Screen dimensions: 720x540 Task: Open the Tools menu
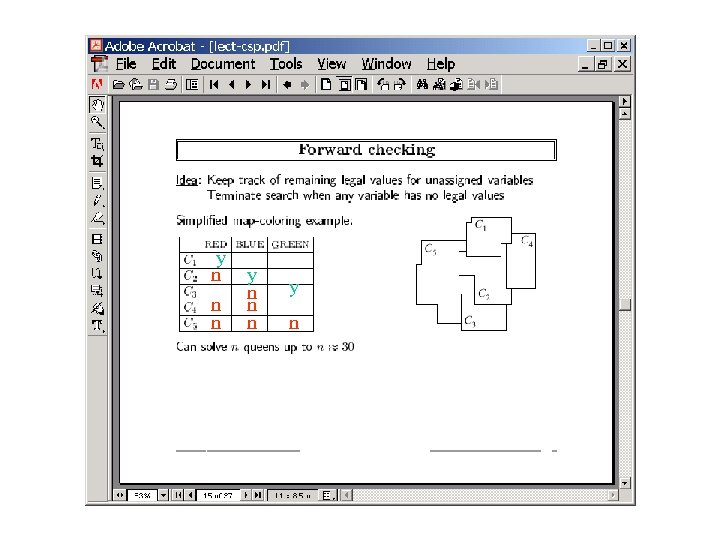[x=286, y=64]
